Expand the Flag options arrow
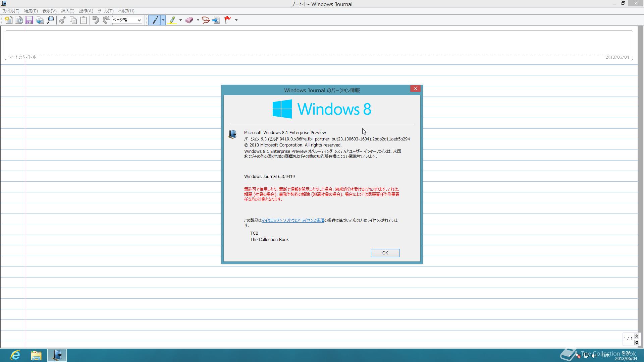 click(236, 20)
